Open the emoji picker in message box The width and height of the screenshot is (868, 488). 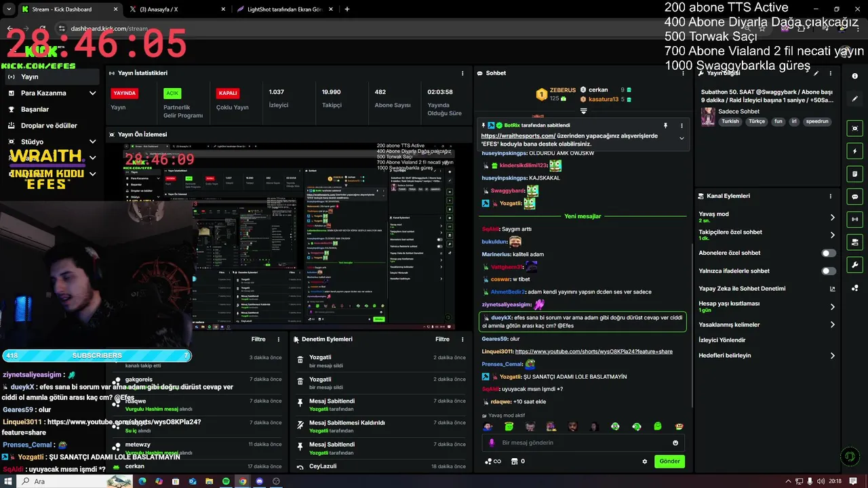(675, 443)
